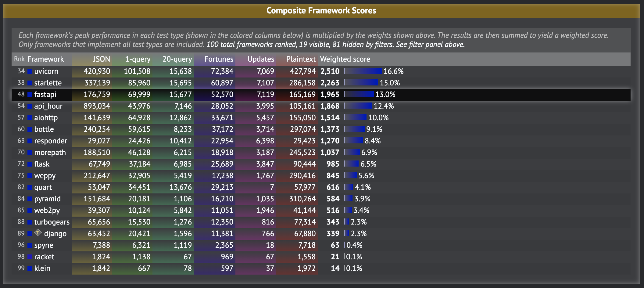Select the weppy framework name
Viewport: 644px width, 288px height.
click(x=45, y=176)
